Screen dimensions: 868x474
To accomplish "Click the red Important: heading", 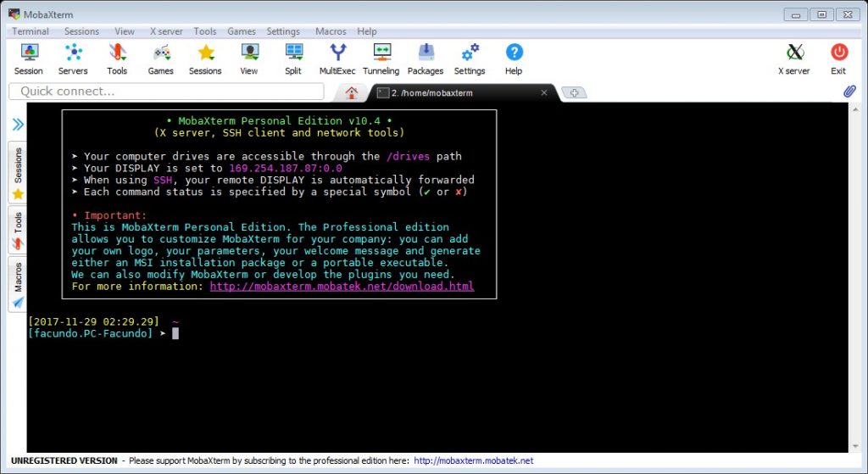I will [115, 215].
